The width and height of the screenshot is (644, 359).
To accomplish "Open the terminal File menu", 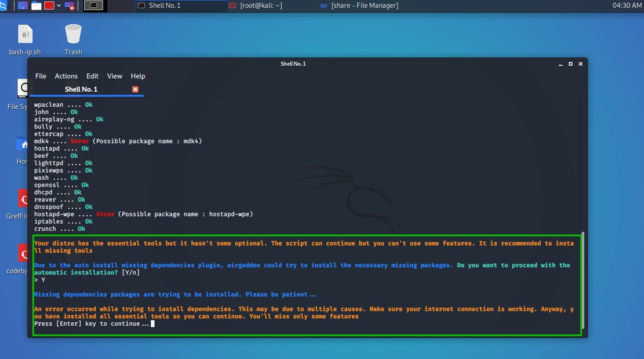I will point(41,76).
